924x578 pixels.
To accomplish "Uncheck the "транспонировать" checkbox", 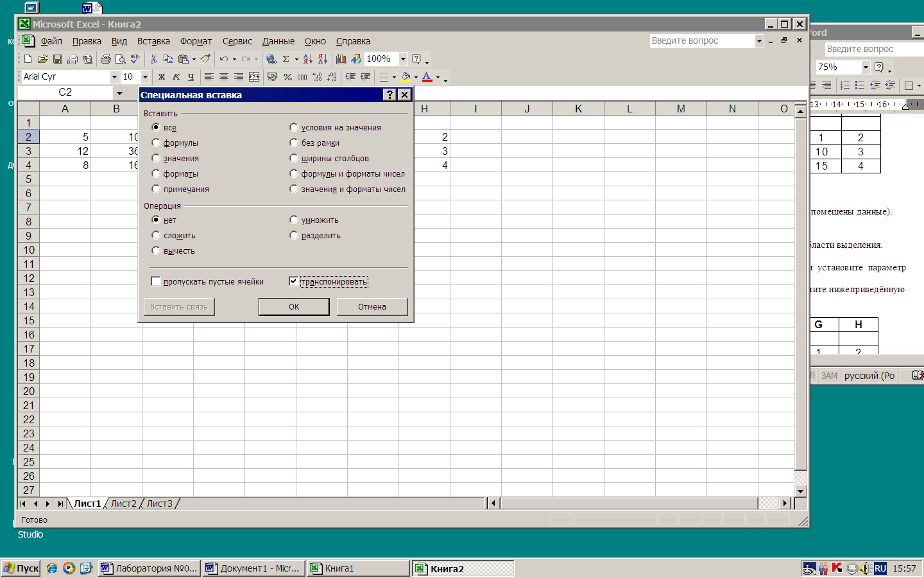I will click(293, 281).
